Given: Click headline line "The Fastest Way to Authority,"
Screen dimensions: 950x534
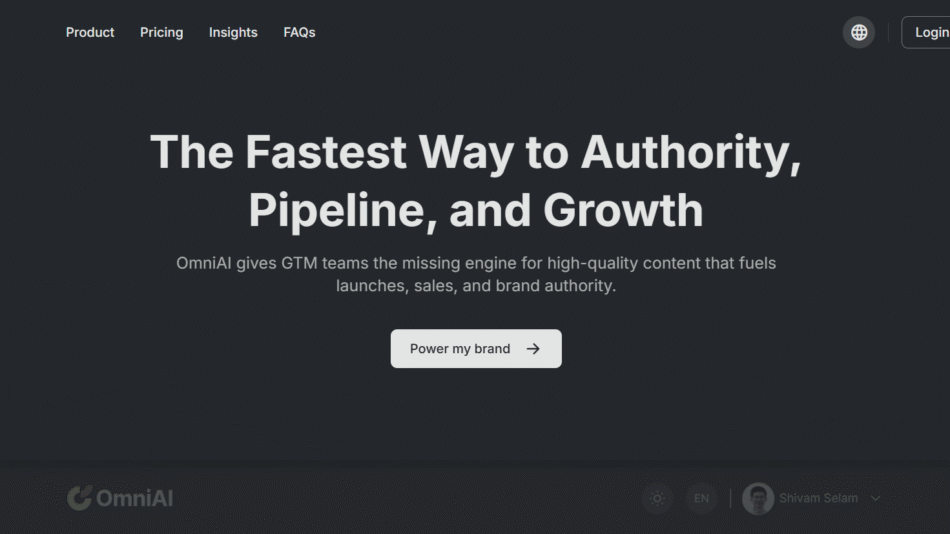Looking at the screenshot, I should point(475,152).
